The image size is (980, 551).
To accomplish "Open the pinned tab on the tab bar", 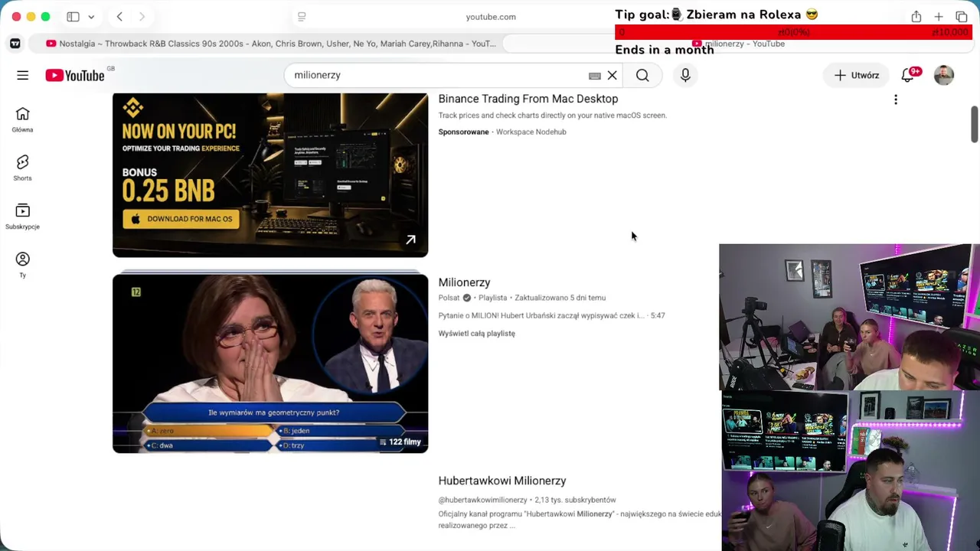I will pyautogui.click(x=15, y=44).
